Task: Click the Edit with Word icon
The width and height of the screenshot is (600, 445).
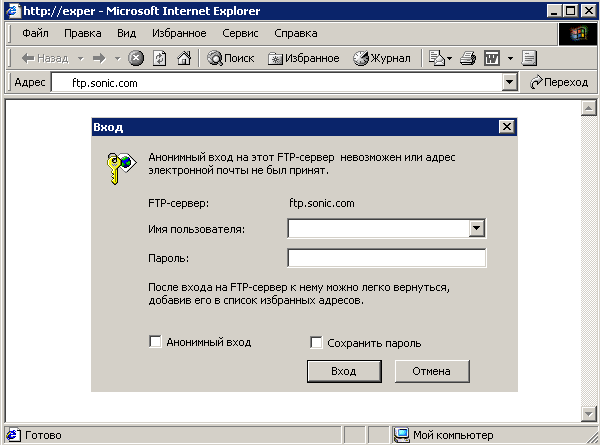Action: (x=492, y=58)
